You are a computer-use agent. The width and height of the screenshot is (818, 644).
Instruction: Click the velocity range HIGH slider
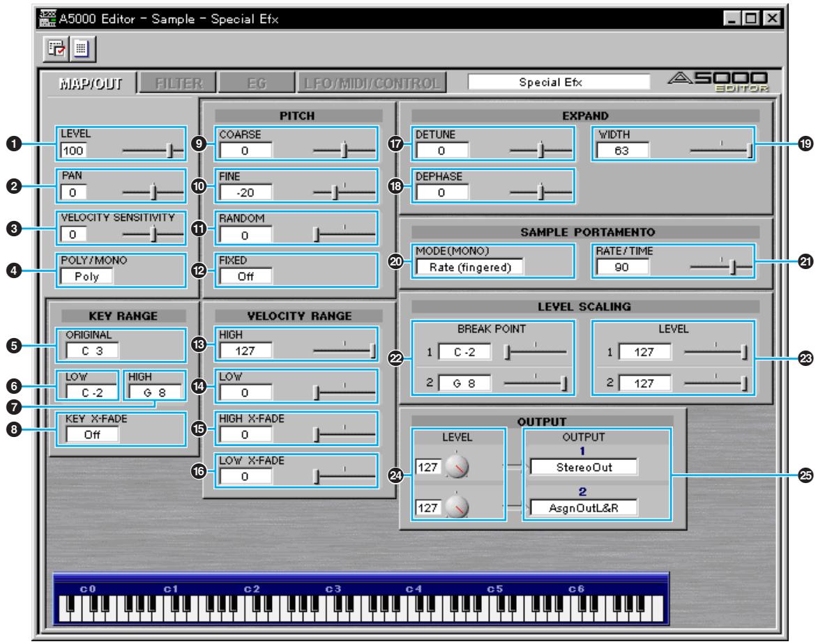[344, 351]
